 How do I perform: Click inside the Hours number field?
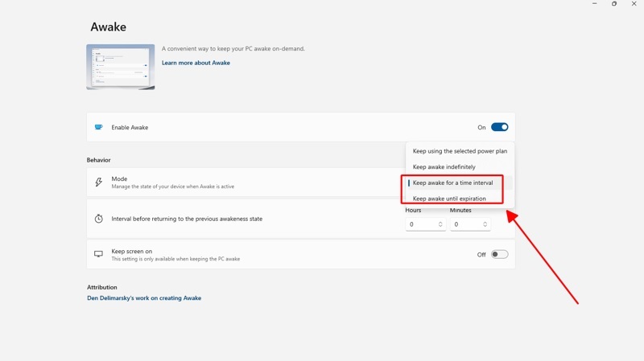[x=420, y=224]
